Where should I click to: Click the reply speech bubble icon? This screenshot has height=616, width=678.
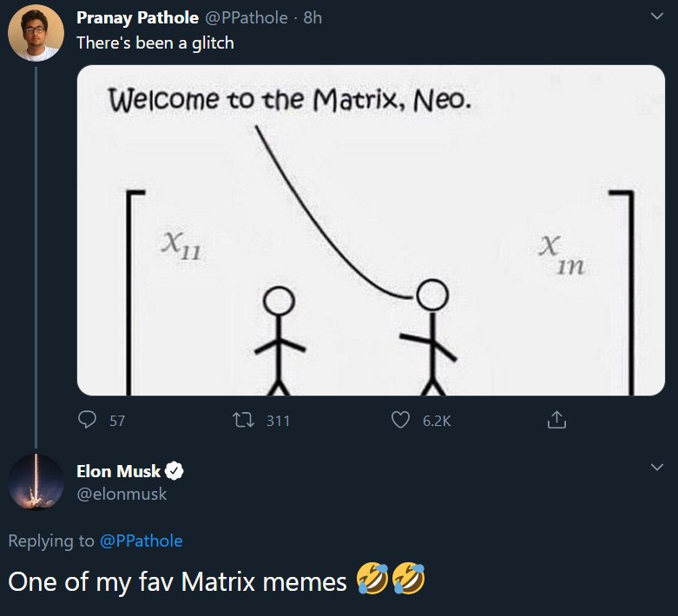88,420
